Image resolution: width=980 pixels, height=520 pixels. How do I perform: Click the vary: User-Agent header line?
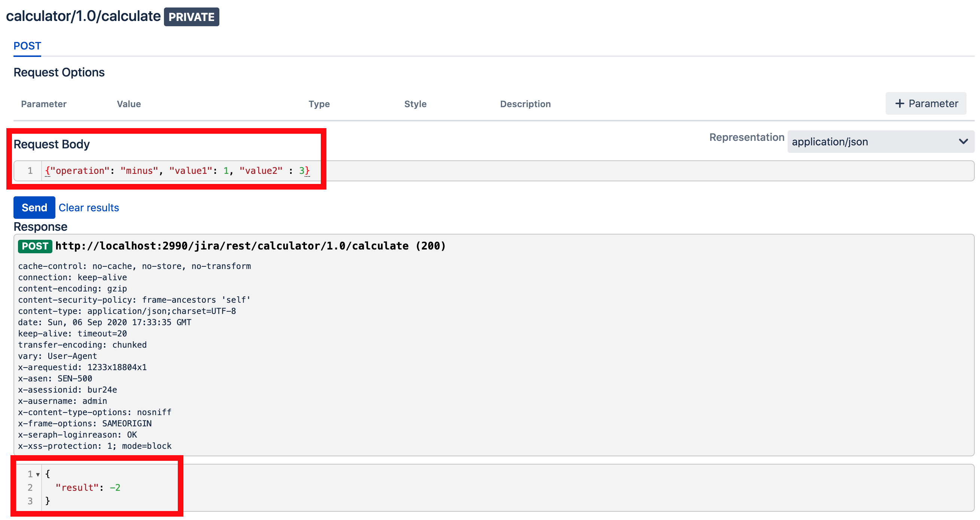(57, 356)
